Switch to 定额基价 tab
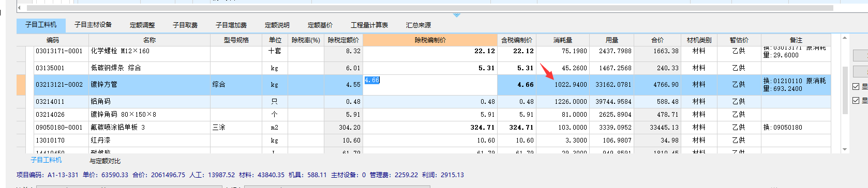 click(x=320, y=25)
